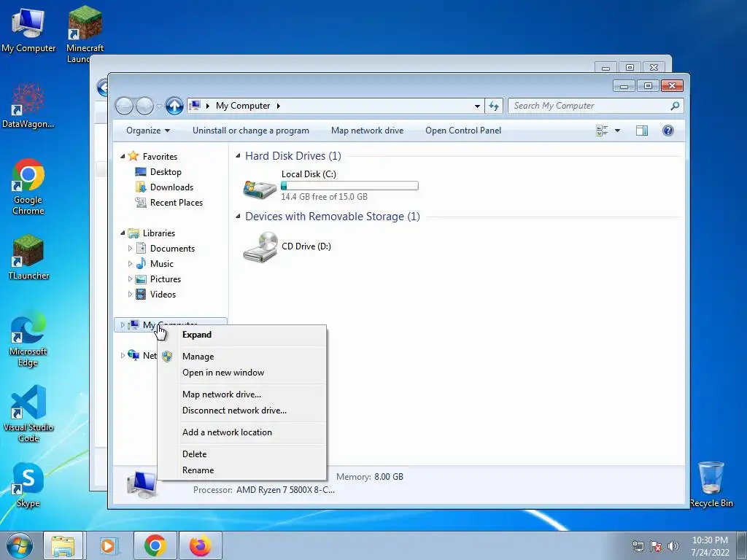Click Uninstall or change a program
Screen dimensions: 747x560
251,131
